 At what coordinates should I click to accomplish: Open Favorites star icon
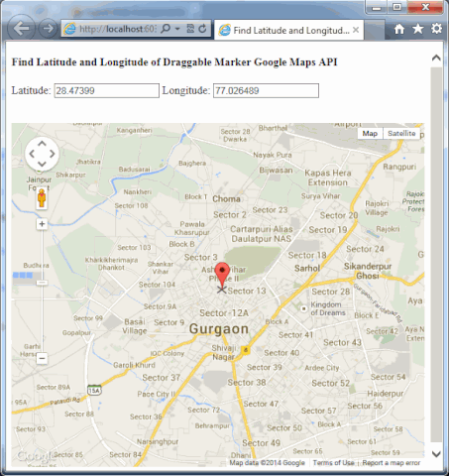418,29
